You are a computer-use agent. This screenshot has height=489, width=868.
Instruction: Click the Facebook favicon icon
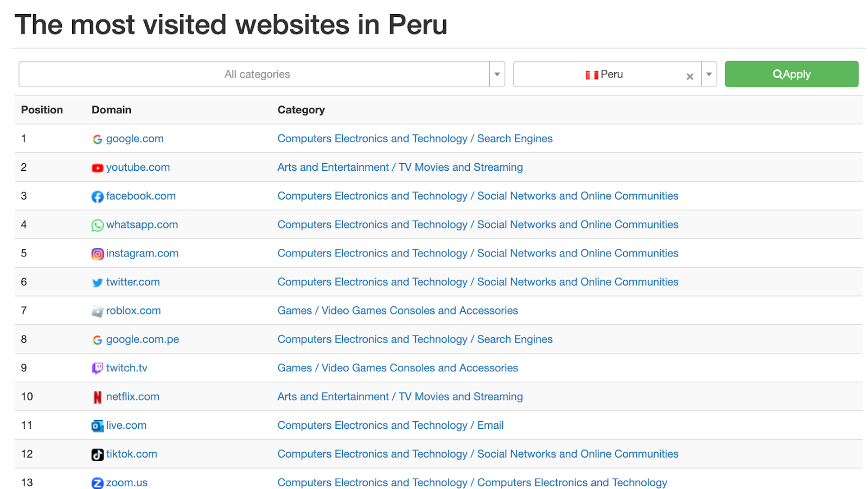[x=97, y=197]
